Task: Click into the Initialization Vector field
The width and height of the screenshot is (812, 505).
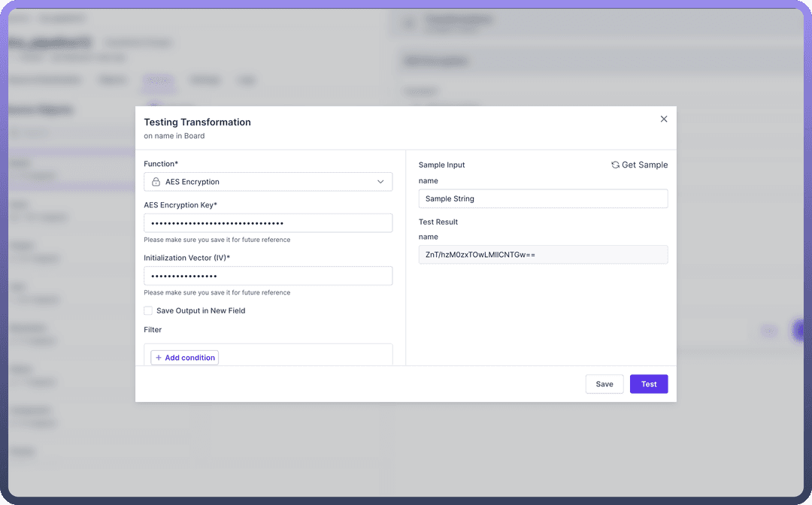Action: 268,276
